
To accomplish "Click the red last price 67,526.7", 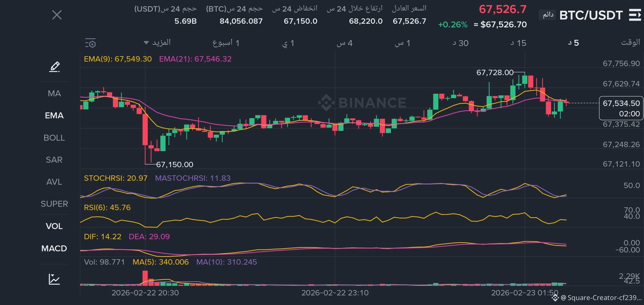I will point(503,9).
